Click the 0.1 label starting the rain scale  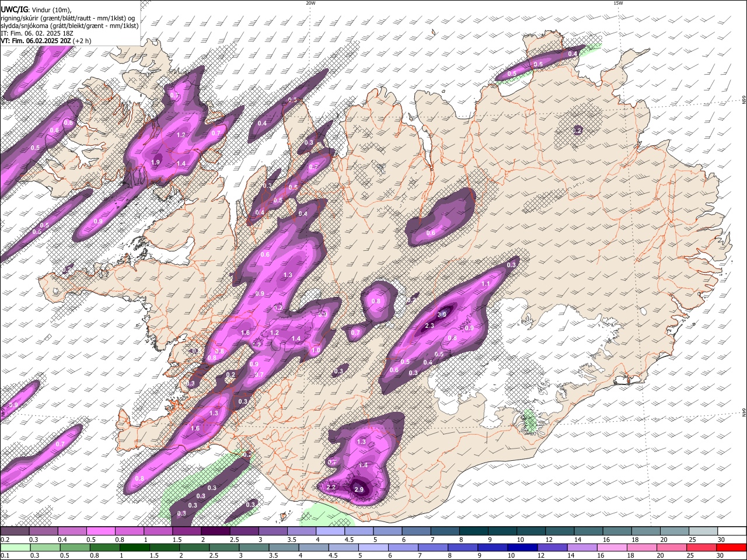(x=4, y=555)
